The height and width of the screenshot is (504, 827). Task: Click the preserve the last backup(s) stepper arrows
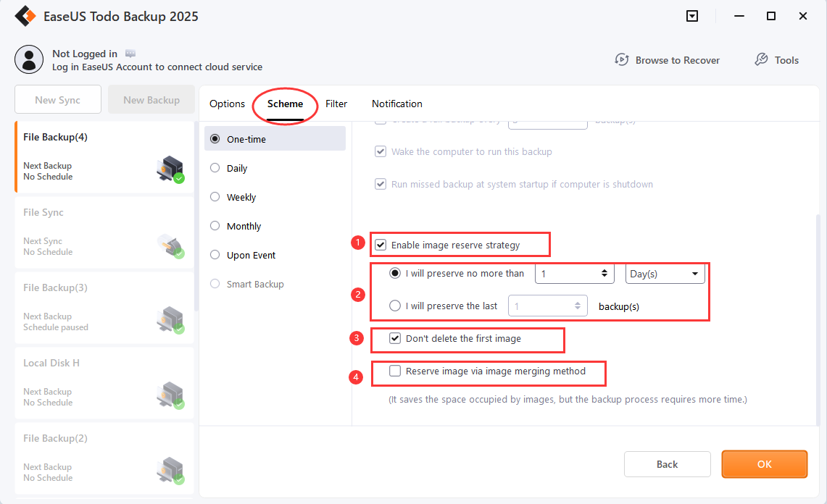[578, 306]
